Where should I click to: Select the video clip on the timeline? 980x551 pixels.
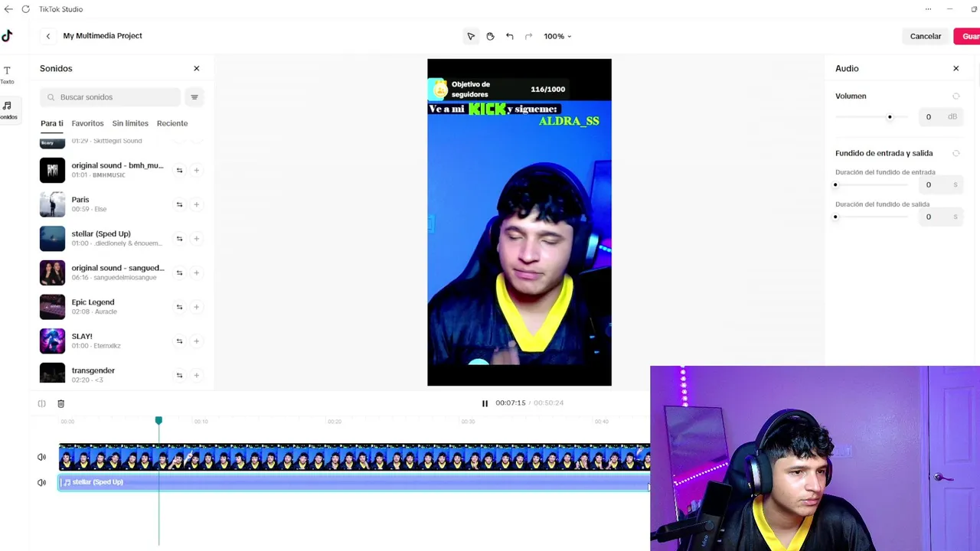[x=354, y=458]
